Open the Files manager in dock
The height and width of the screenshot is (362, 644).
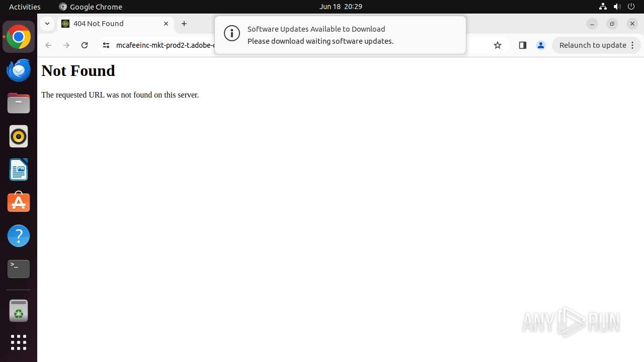tap(19, 104)
